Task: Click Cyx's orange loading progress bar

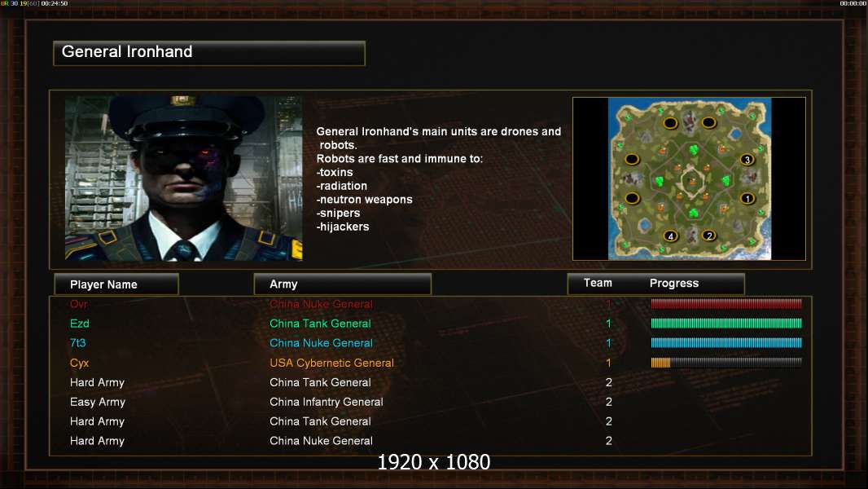Action: [726, 363]
